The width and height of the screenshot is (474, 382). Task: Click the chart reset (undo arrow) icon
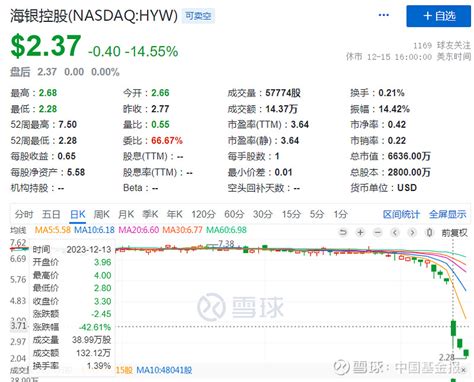coord(343,232)
